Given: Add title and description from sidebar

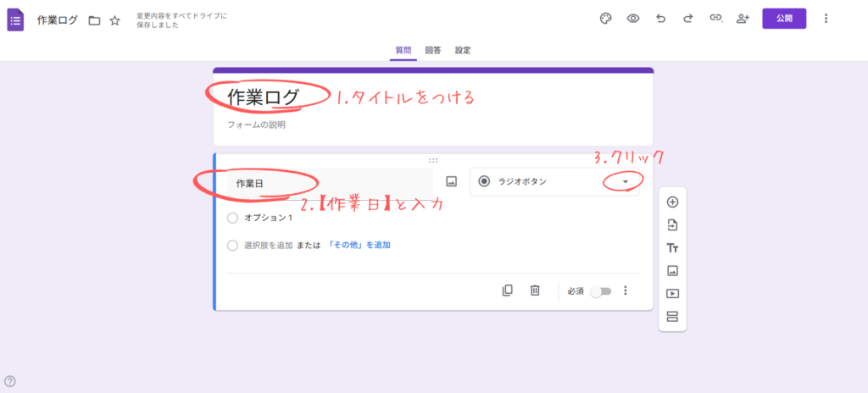Looking at the screenshot, I should [x=672, y=248].
